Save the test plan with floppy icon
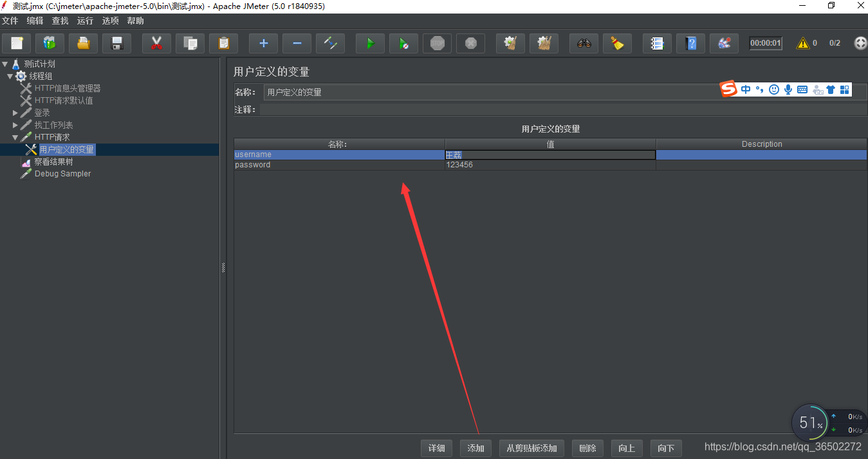This screenshot has height=459, width=868. pyautogui.click(x=116, y=44)
